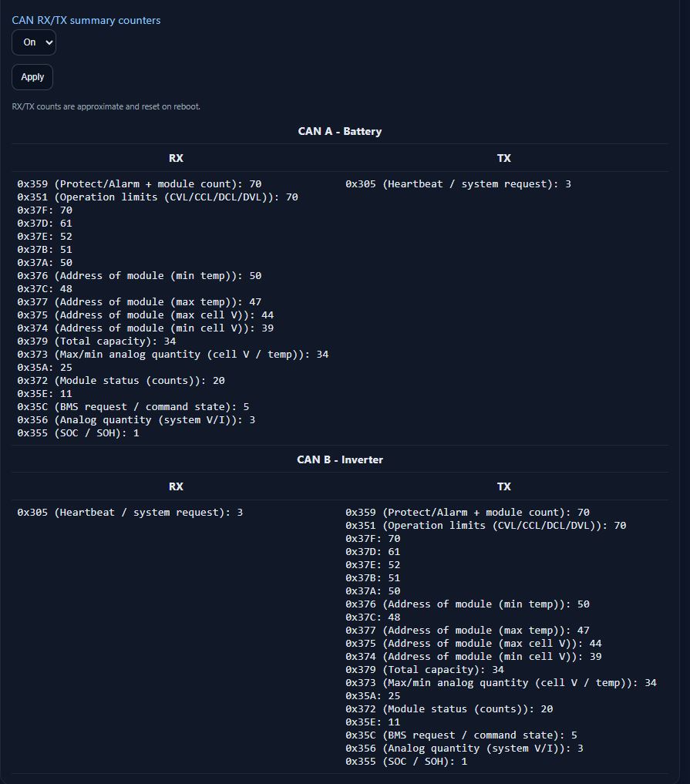Select the 0x359 Protect/Alarm line in CAN A RX
690x784 pixels.
coord(139,183)
